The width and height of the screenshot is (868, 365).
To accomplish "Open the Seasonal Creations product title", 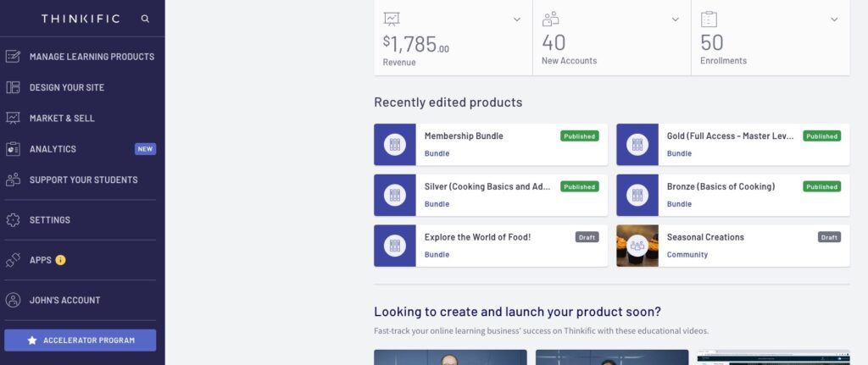I will pos(705,237).
